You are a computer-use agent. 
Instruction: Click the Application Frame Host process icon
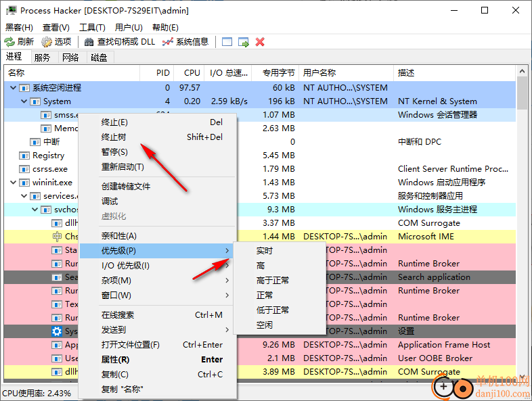pyautogui.click(x=57, y=345)
